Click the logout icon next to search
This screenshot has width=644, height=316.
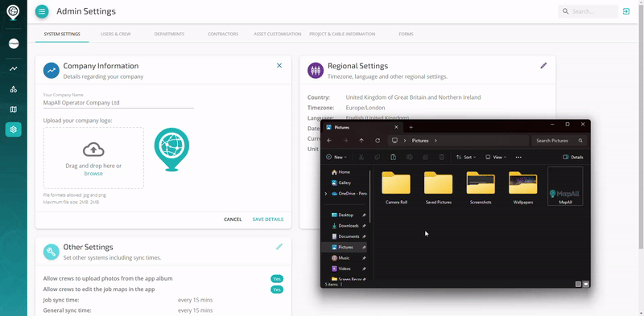click(x=626, y=11)
